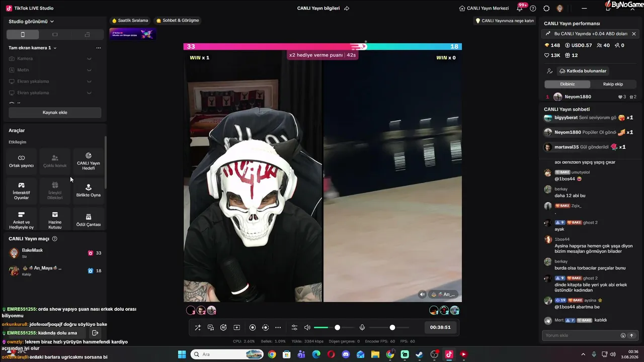
Task: Open the Windows Start menu
Action: [x=182, y=354]
